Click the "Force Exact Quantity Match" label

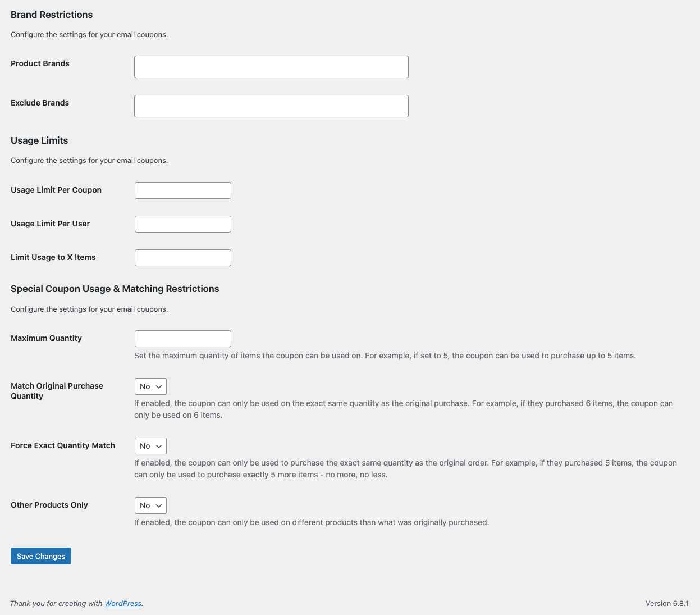click(x=63, y=445)
